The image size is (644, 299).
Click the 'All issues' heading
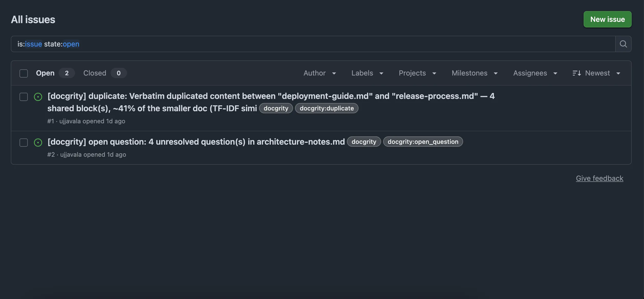(x=33, y=20)
